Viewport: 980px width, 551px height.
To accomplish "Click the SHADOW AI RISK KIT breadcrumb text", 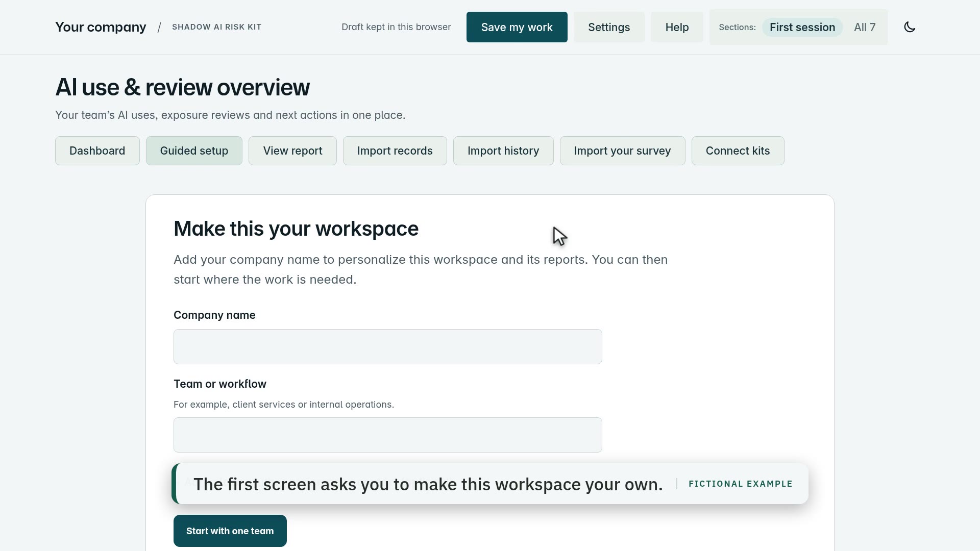I will pyautogui.click(x=216, y=27).
